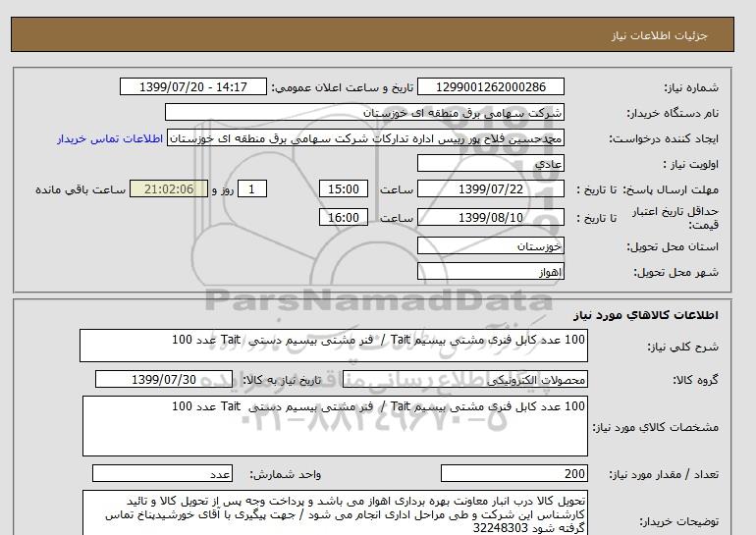Click the goods need date 1399/07/30

coord(166,380)
